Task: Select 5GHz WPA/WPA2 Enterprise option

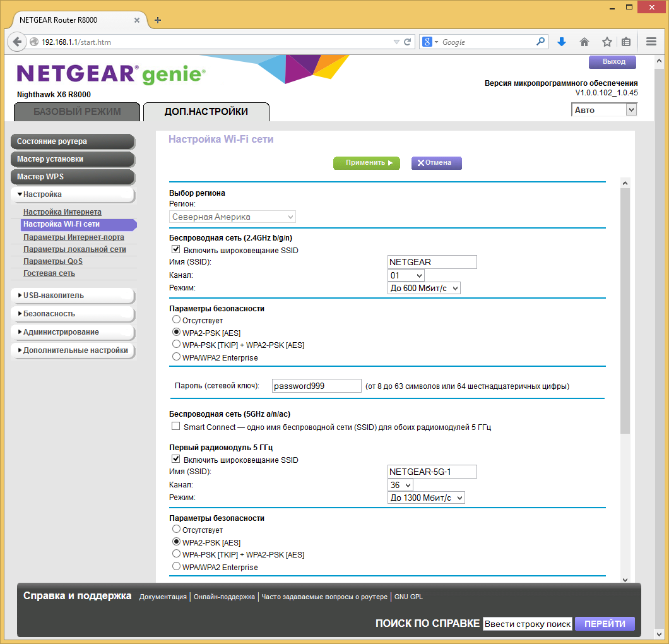Action: point(176,566)
